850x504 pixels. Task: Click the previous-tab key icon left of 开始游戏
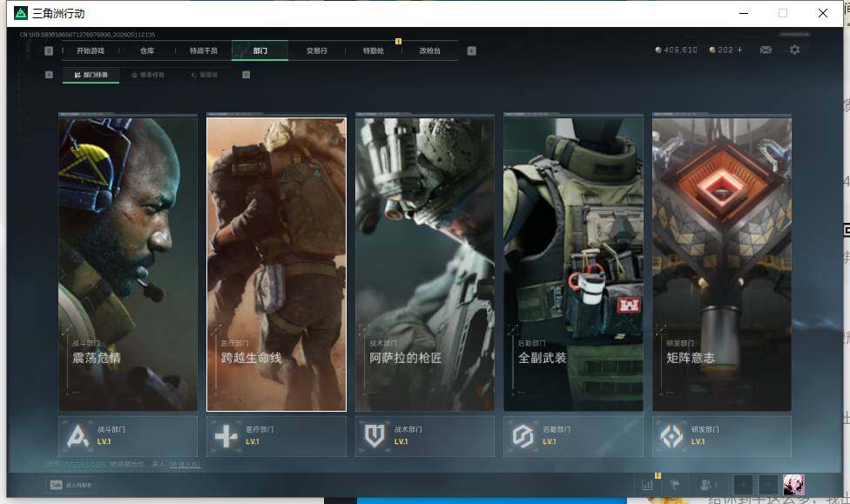tap(49, 50)
